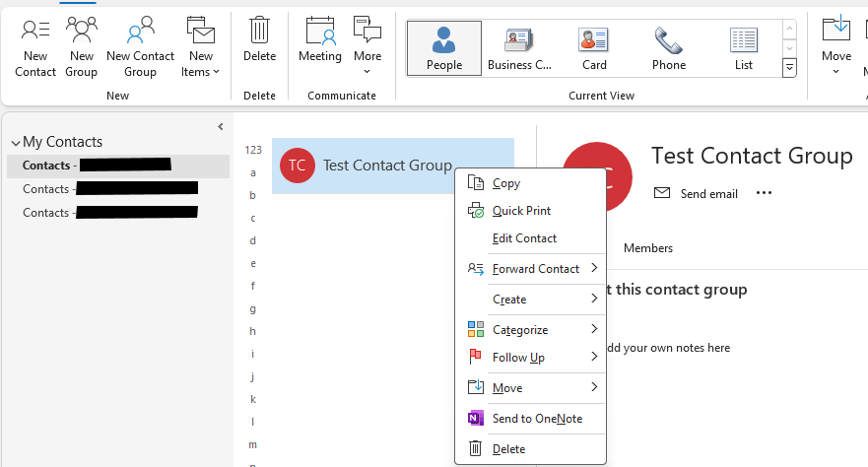Jump to contacts starting with m

253,445
